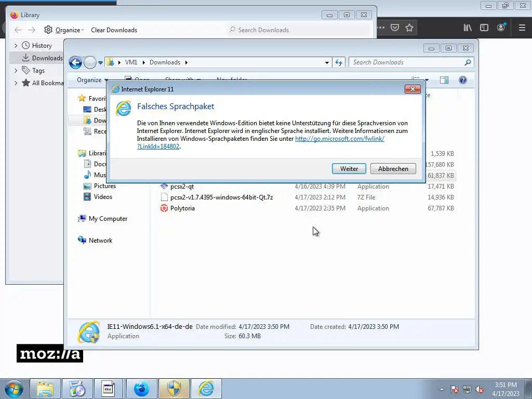This screenshot has width=532, height=399.
Task: Click the muted volume tray icon
Action: 480,390
